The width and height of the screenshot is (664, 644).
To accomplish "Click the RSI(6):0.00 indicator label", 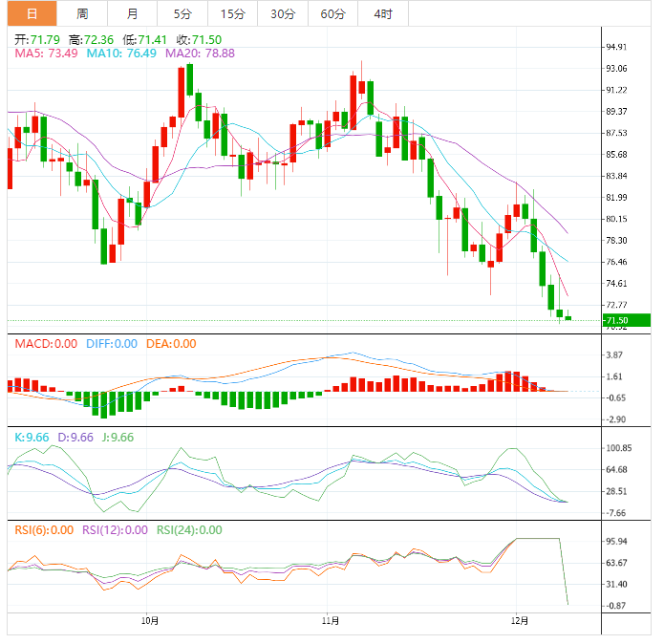I will [44, 529].
